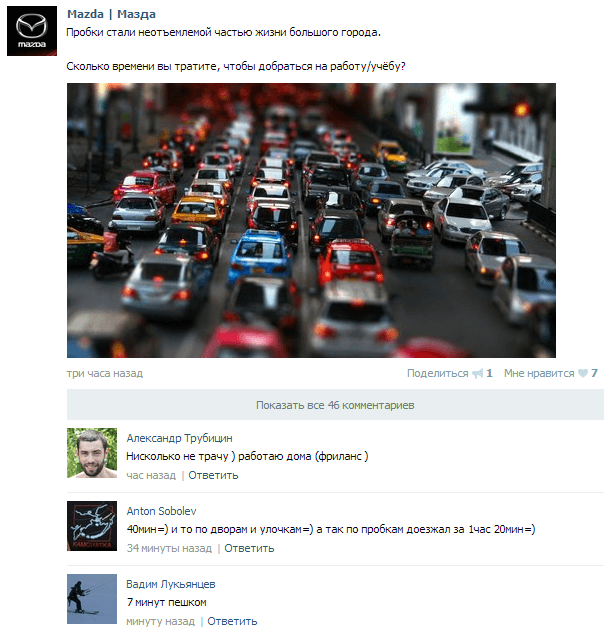Image resolution: width=616 pixels, height=636 pixels.
Task: Toggle Мне нравится on the post
Action: 539,373
